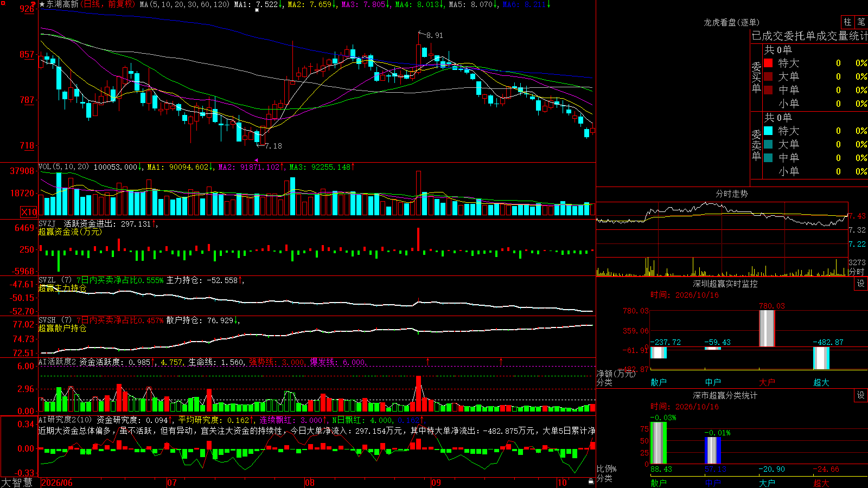This screenshot has width=868, height=488.
Task: Click the AI研究度2(10) indicator title
Action: (x=66, y=420)
